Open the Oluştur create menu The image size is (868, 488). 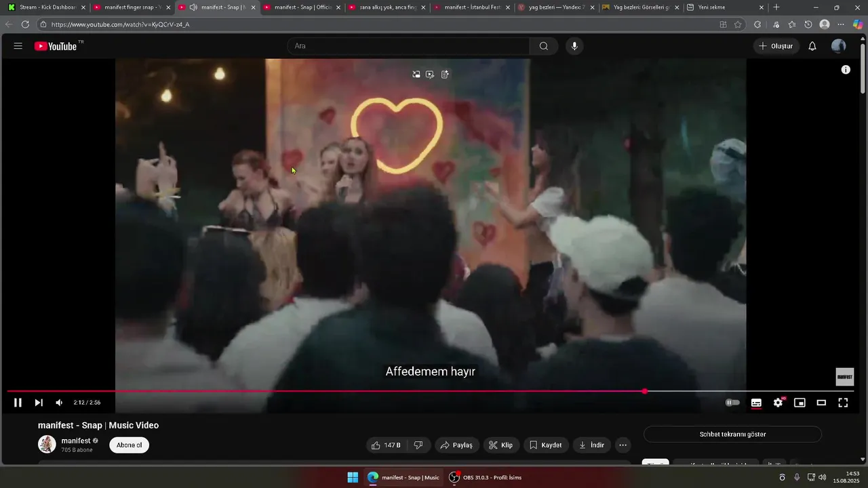pyautogui.click(x=776, y=46)
